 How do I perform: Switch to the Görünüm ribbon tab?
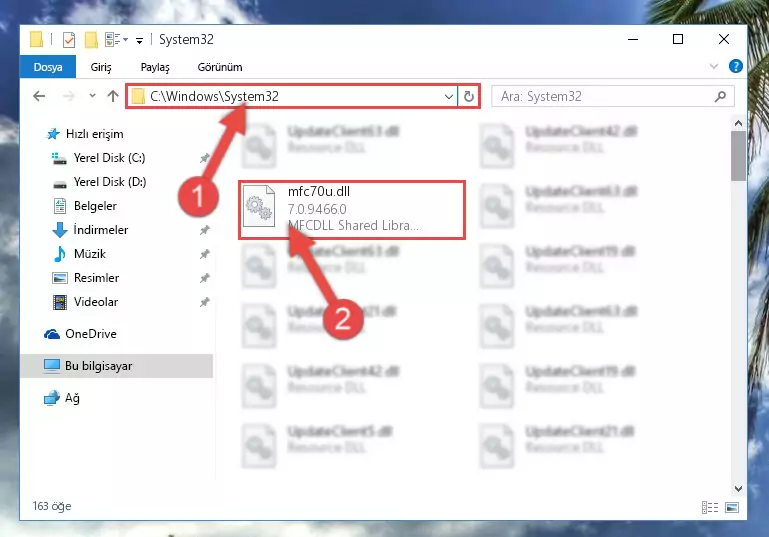220,67
